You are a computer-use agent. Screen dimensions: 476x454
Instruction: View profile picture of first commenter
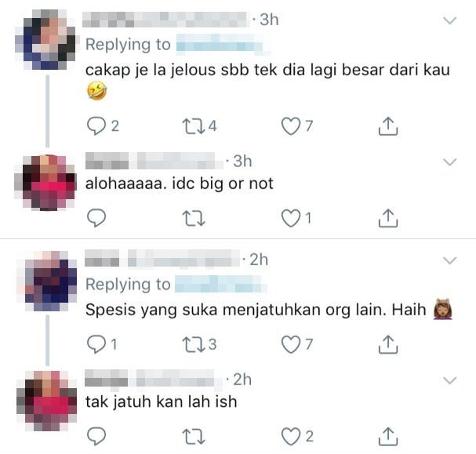pyautogui.click(x=45, y=39)
